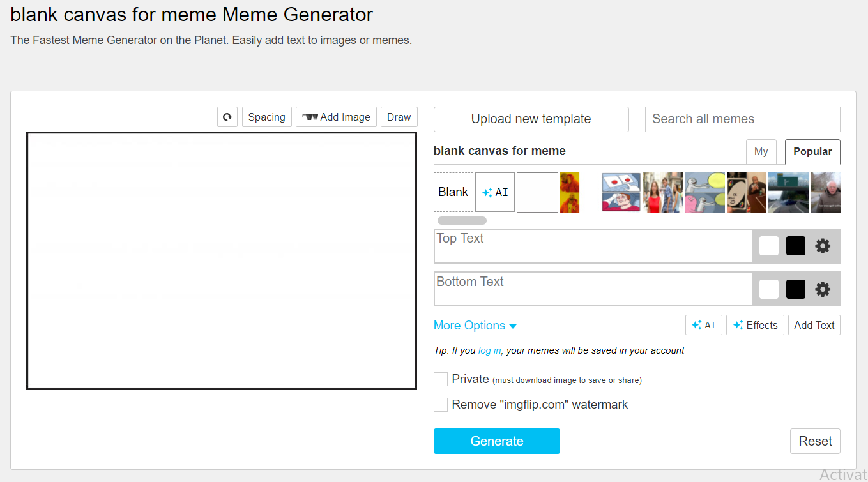Image resolution: width=868 pixels, height=482 pixels.
Task: Click the rotate image icon above canvas
Action: [x=227, y=117]
